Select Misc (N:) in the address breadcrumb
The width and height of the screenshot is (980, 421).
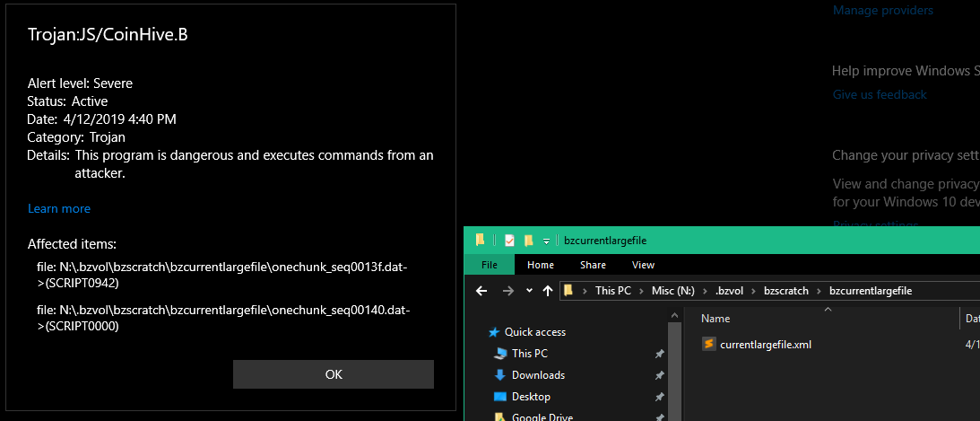pos(673,291)
